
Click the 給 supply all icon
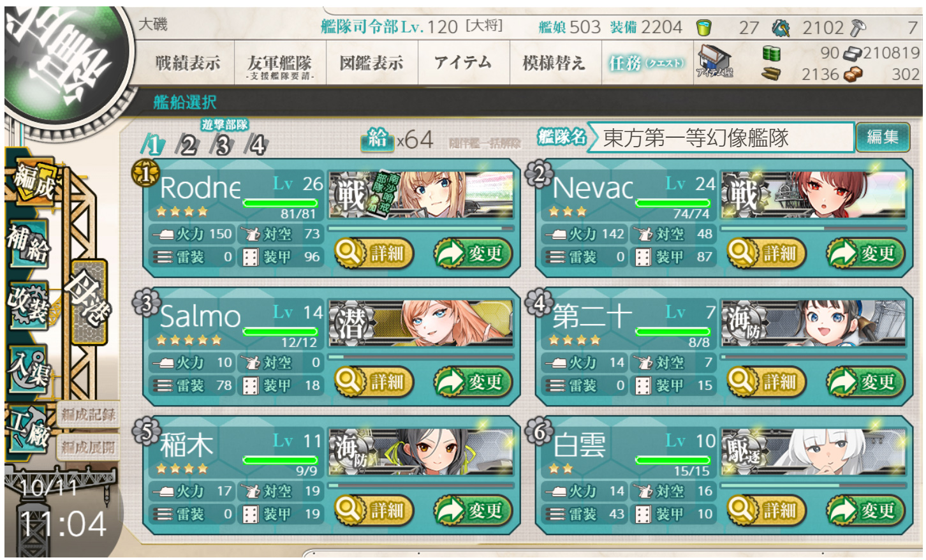point(378,138)
